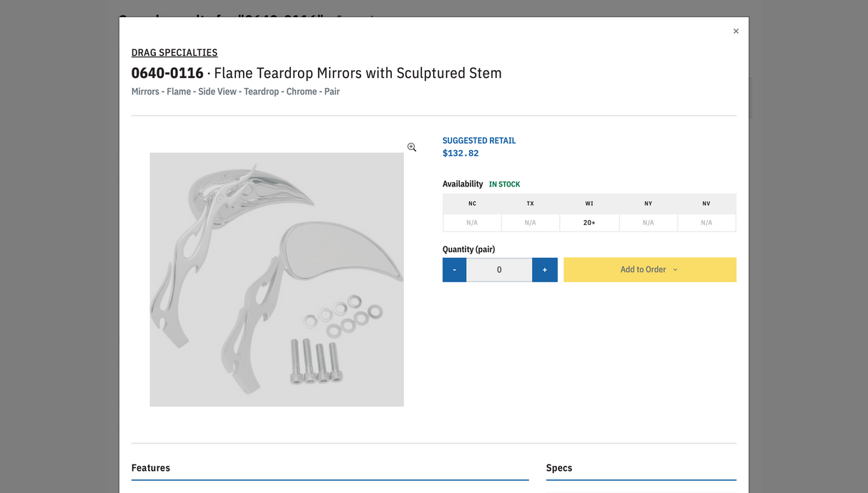The height and width of the screenshot is (493, 868).
Task: Select the Features section heading
Action: click(151, 468)
